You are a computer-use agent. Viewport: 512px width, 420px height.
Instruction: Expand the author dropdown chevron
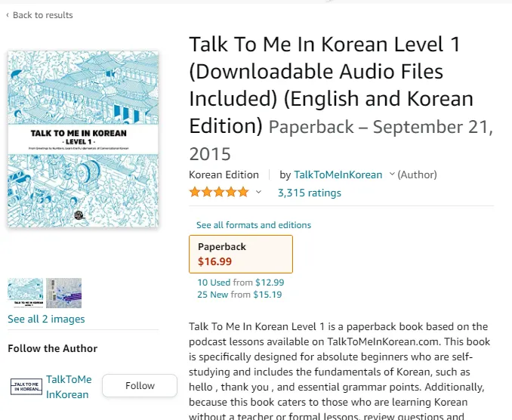392,174
